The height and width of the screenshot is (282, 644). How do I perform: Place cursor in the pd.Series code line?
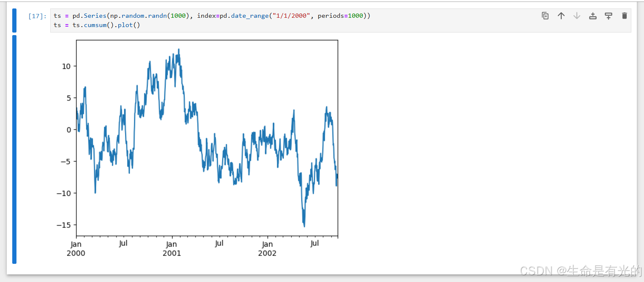(x=212, y=16)
